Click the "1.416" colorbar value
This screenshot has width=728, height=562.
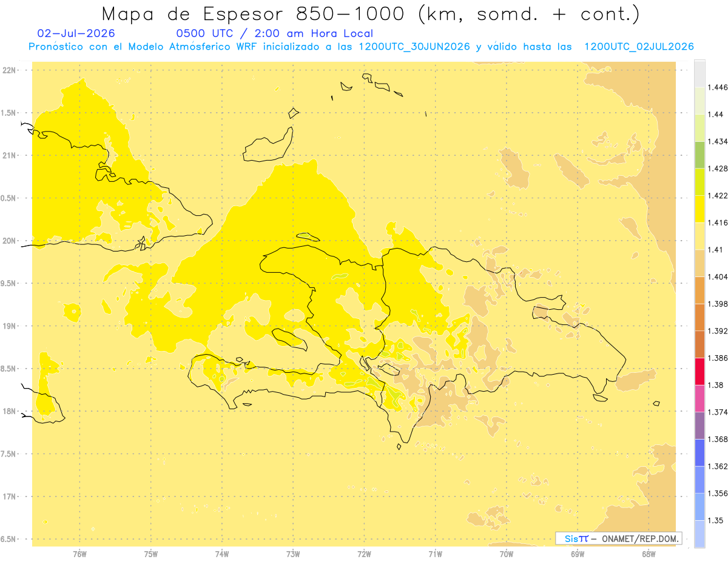(x=718, y=222)
